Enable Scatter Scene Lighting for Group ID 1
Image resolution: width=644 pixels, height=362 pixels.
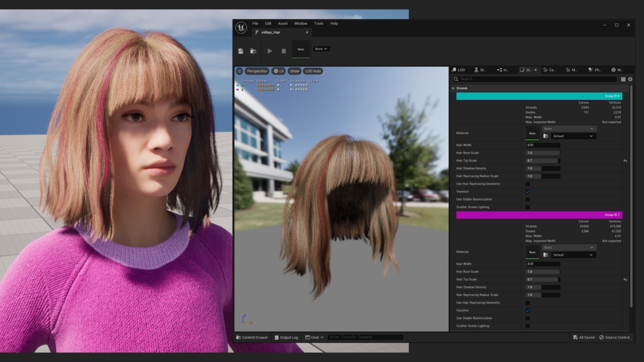pos(528,326)
